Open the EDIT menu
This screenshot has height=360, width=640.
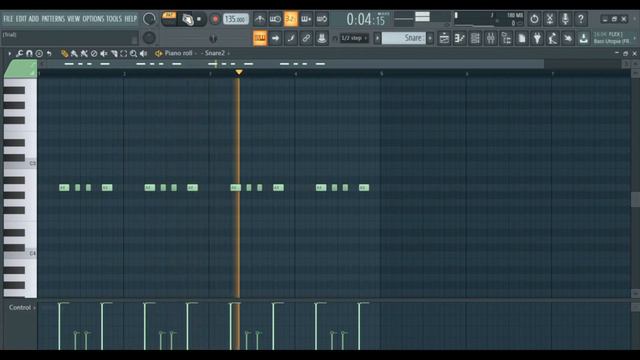click(21, 19)
